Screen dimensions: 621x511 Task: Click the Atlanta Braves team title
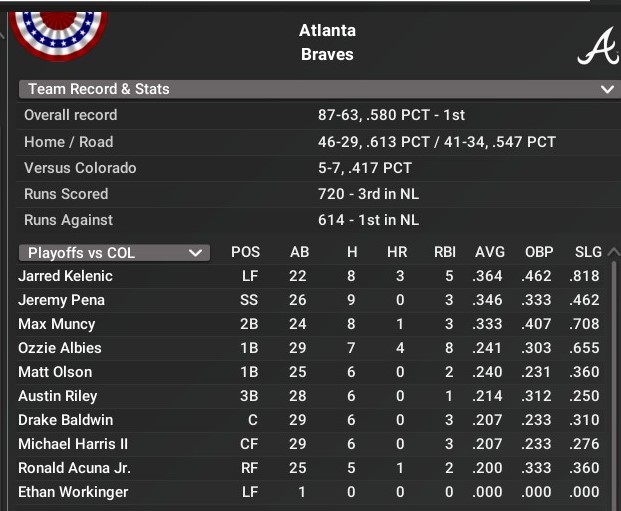(x=327, y=42)
